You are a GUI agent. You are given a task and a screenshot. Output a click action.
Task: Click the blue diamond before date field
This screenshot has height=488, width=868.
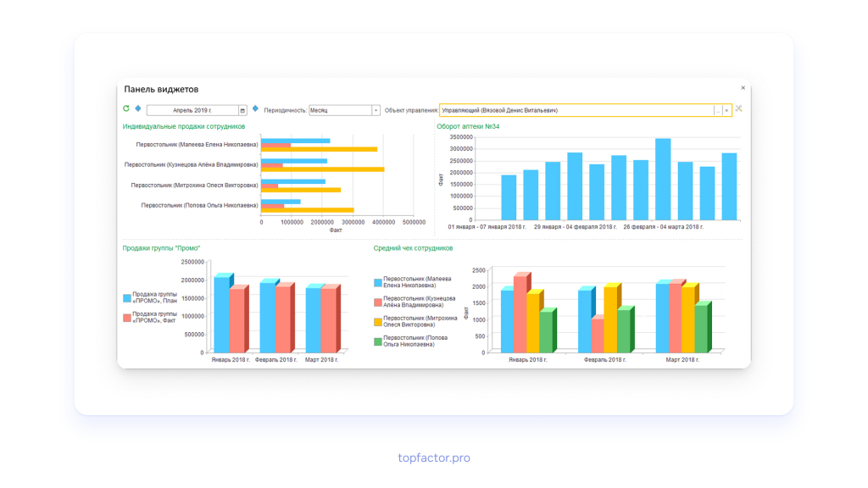click(x=138, y=108)
